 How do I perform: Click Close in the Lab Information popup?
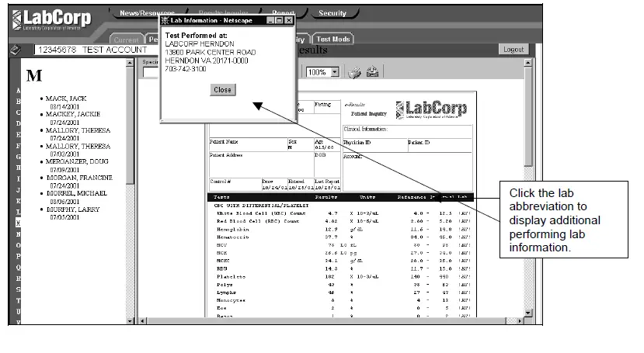[x=222, y=90]
